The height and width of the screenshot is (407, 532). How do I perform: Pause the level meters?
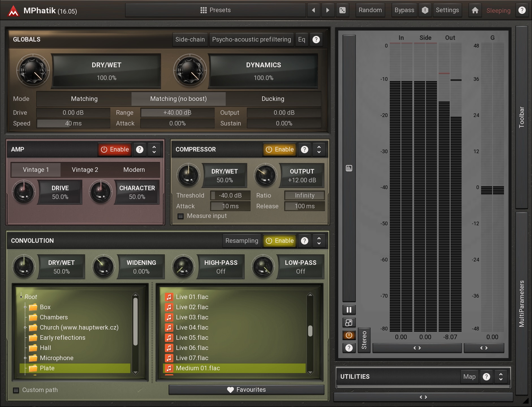(349, 310)
